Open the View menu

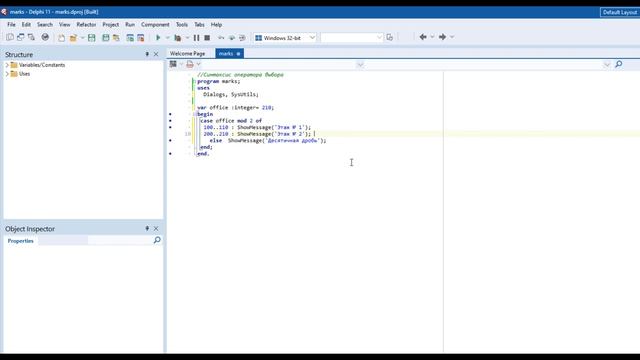pyautogui.click(x=64, y=24)
